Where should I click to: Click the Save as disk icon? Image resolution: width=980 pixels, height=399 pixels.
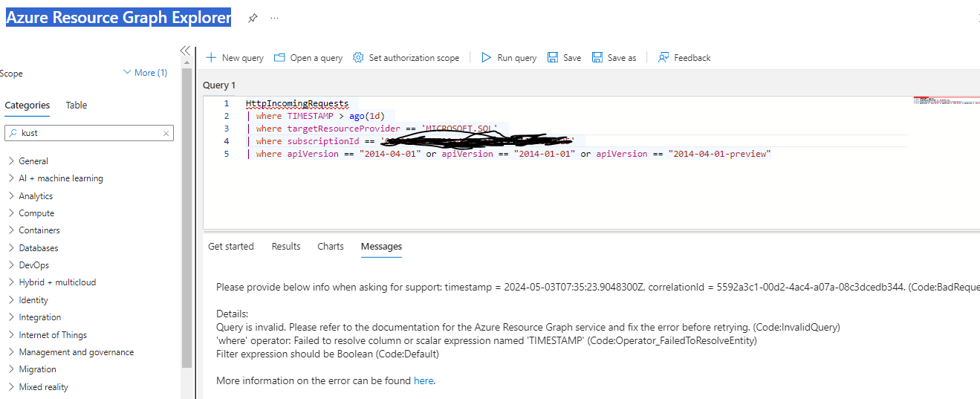tap(597, 57)
